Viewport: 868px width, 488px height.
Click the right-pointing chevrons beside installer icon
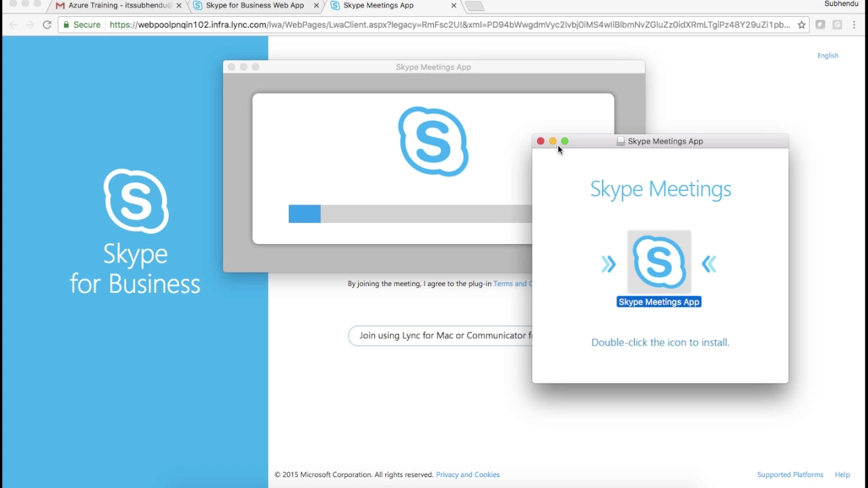click(x=608, y=264)
